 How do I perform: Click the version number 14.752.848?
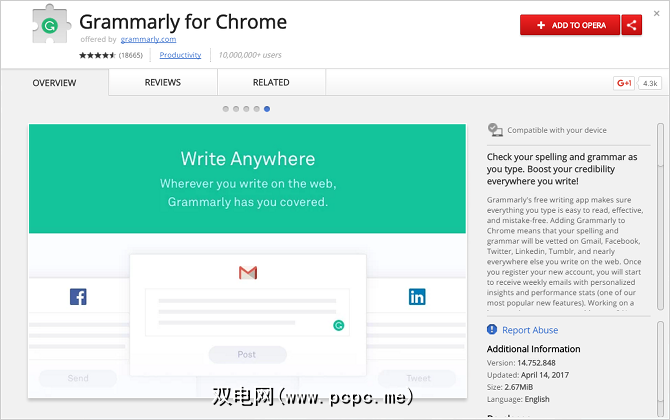[x=536, y=363]
